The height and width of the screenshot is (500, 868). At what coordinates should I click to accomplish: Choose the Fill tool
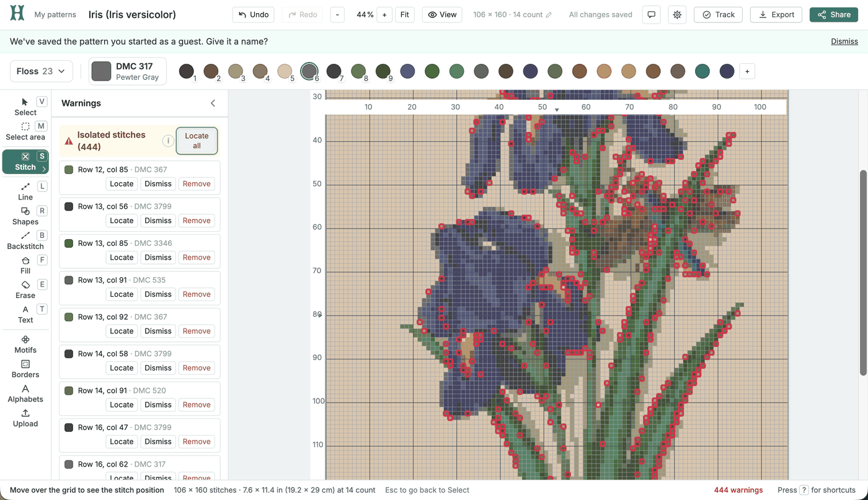click(x=25, y=265)
